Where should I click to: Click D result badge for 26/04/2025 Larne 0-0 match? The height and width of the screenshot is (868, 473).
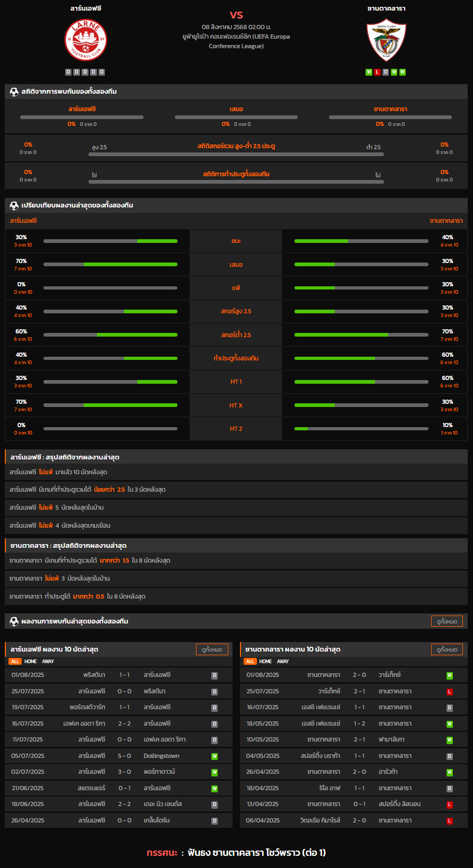pyautogui.click(x=215, y=821)
